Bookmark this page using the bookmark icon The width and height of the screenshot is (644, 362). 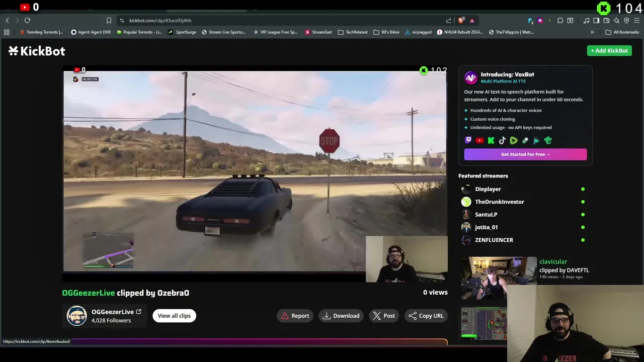[109, 21]
